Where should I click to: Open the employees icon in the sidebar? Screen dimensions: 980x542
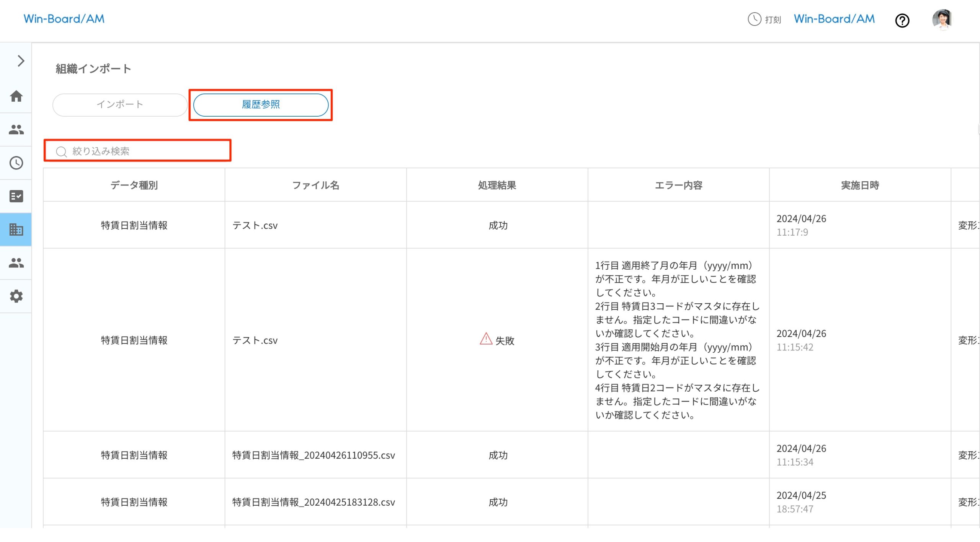pyautogui.click(x=16, y=130)
